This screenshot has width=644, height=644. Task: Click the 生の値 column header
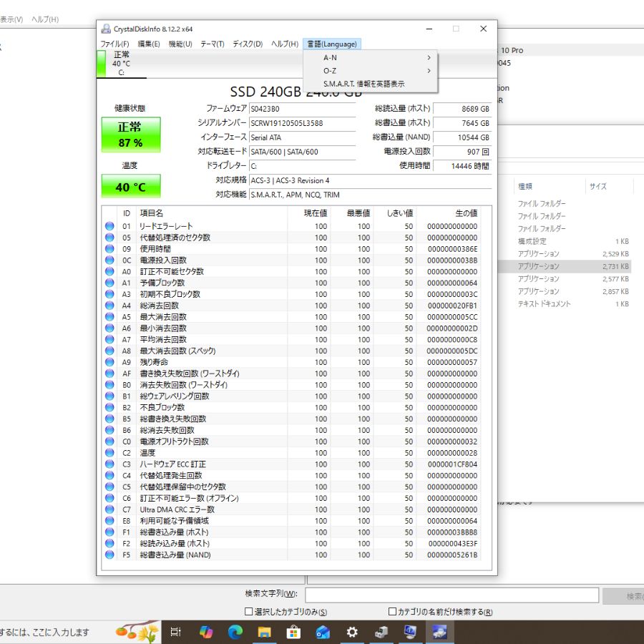(x=466, y=213)
